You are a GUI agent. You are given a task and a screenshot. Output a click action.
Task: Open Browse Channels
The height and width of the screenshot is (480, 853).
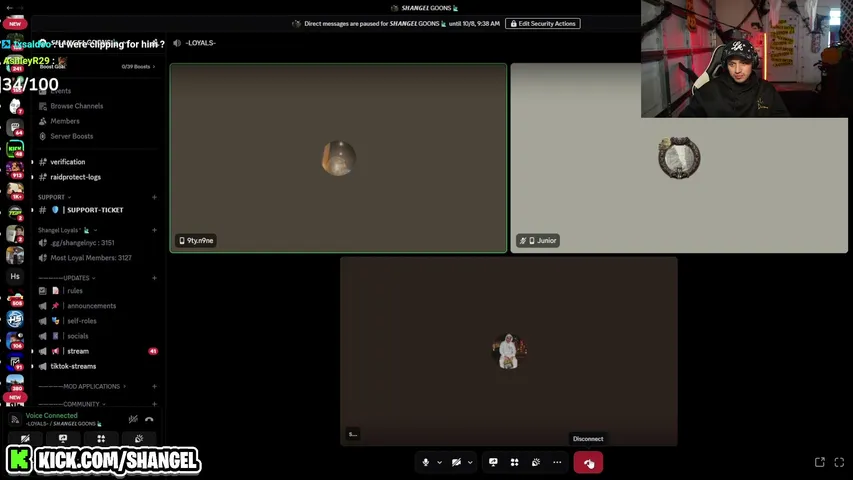tap(76, 106)
